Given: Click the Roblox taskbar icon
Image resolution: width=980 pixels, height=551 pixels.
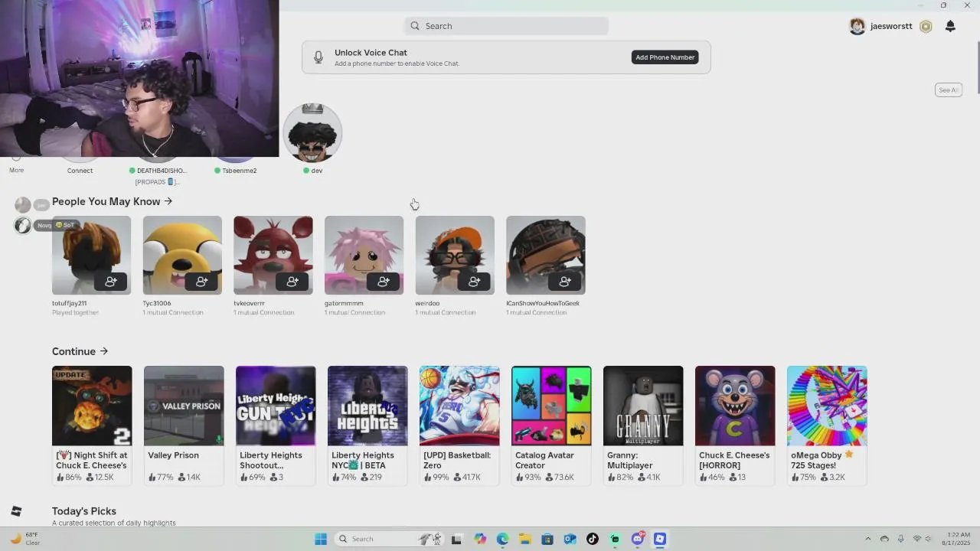Looking at the screenshot, I should pos(660,539).
